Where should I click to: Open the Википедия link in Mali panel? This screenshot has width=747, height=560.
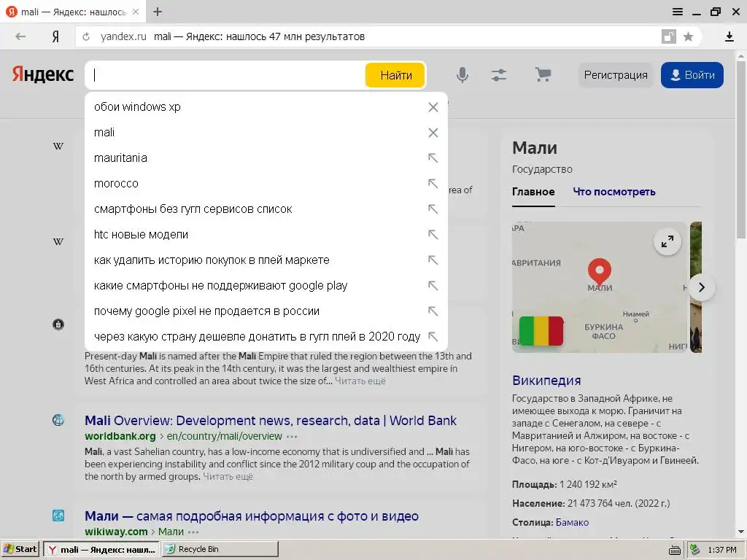pos(546,381)
